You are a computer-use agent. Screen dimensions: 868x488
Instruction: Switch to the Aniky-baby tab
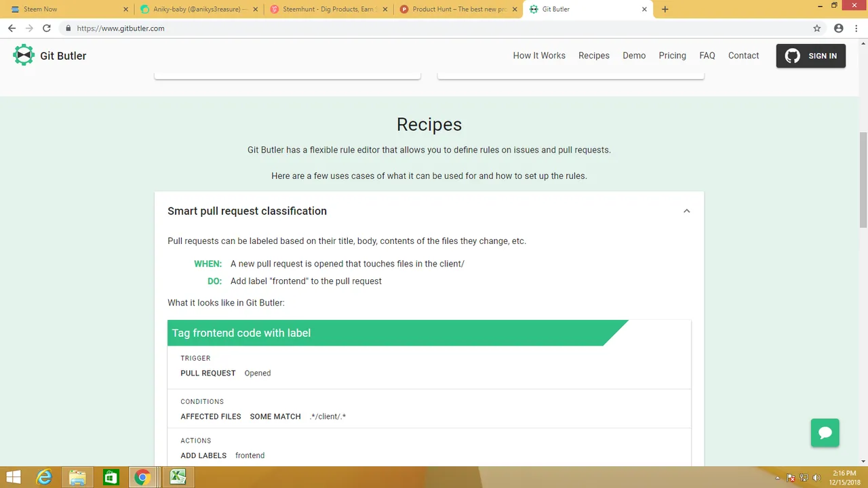pyautogui.click(x=198, y=9)
